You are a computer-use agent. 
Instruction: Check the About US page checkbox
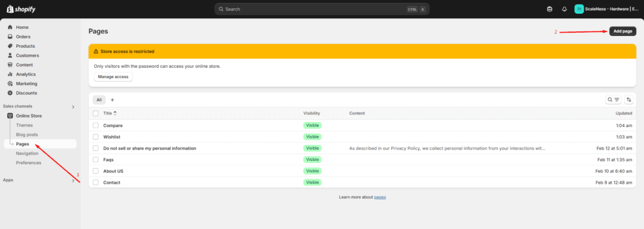(96, 171)
